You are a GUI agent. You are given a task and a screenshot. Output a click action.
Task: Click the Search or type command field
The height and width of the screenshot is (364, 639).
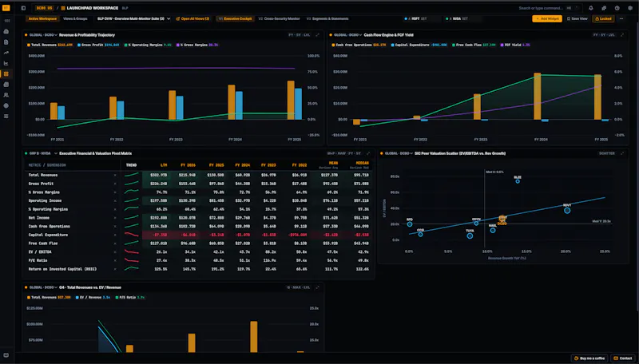click(x=547, y=8)
